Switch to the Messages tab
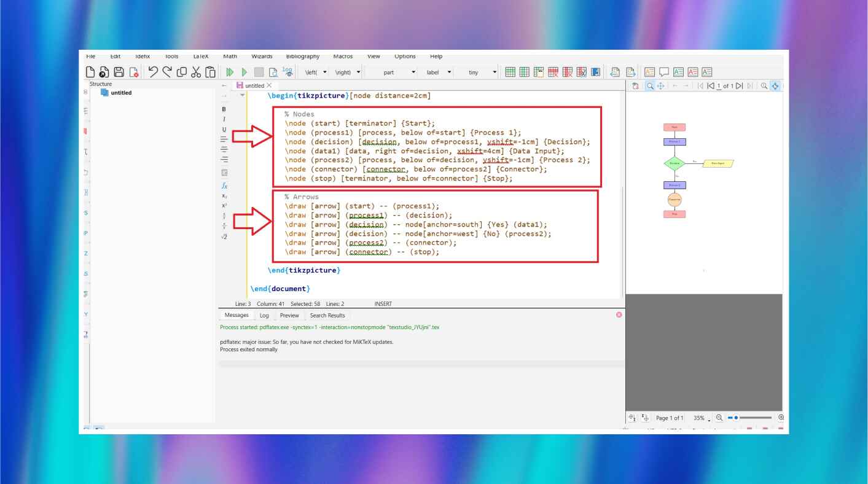Screen dimensions: 868x484 237,315
